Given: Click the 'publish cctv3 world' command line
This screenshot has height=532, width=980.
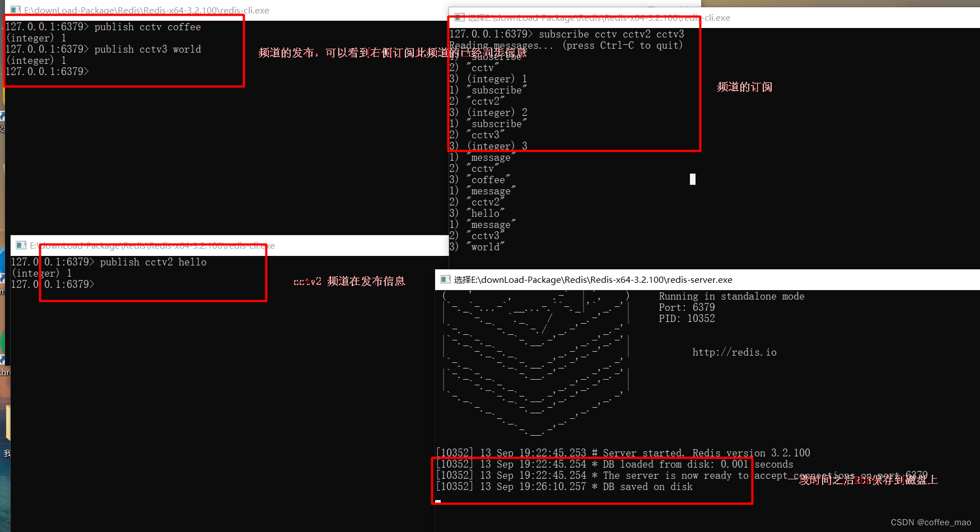Looking at the screenshot, I should point(103,49).
